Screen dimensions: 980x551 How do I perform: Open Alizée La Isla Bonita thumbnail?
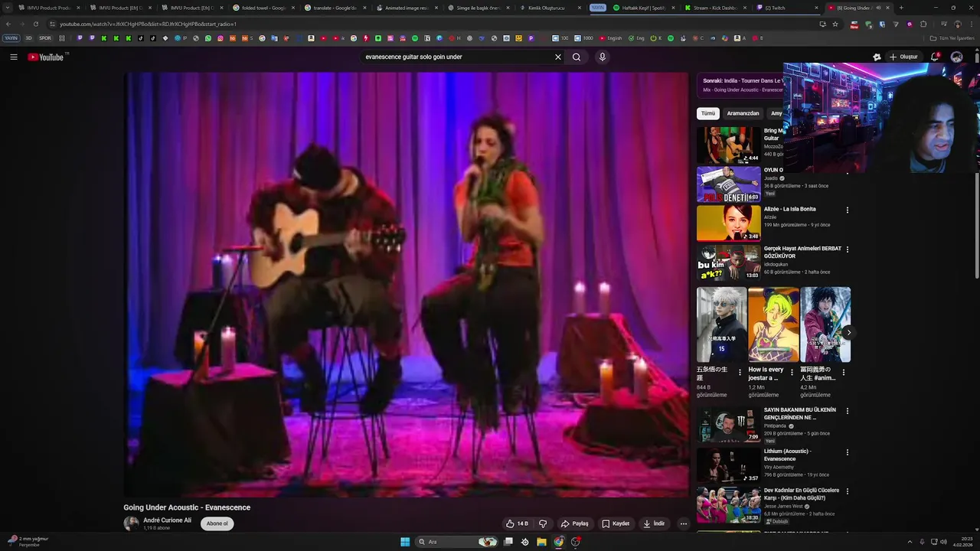click(728, 223)
